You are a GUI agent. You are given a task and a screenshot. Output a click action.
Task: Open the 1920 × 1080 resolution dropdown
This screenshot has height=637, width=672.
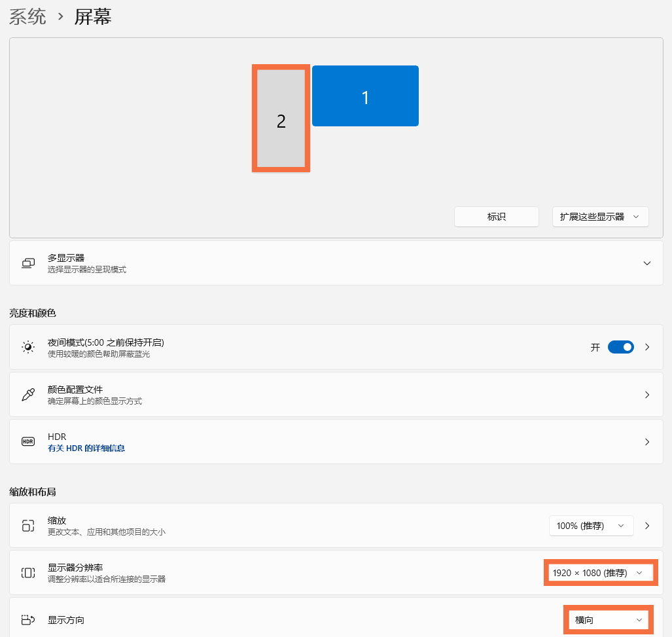tap(601, 573)
